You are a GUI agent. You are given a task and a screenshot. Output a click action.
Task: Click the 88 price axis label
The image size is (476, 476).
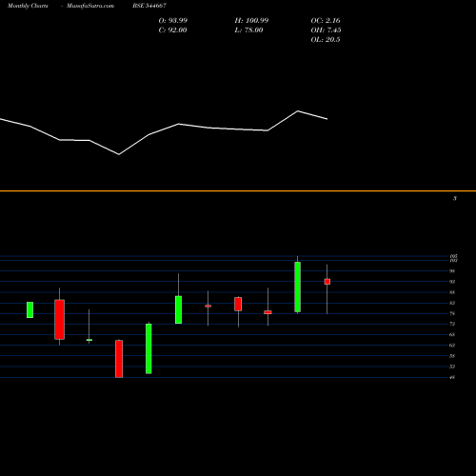tap(452, 292)
